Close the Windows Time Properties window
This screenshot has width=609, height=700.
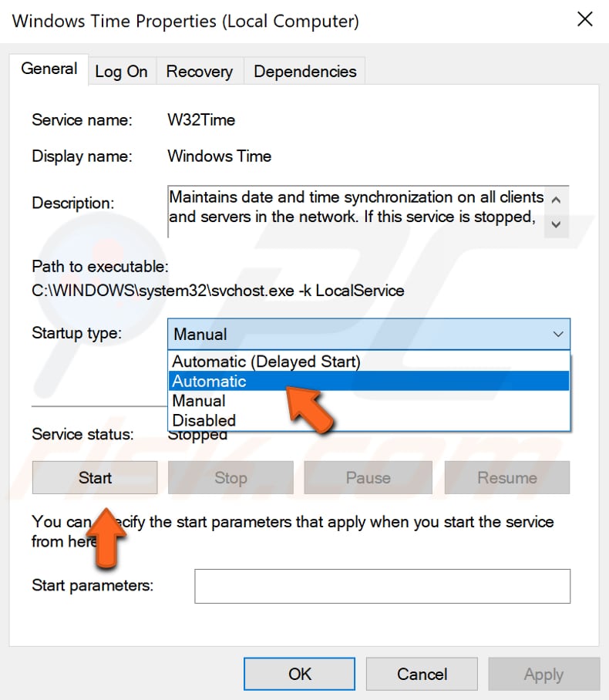coord(585,20)
